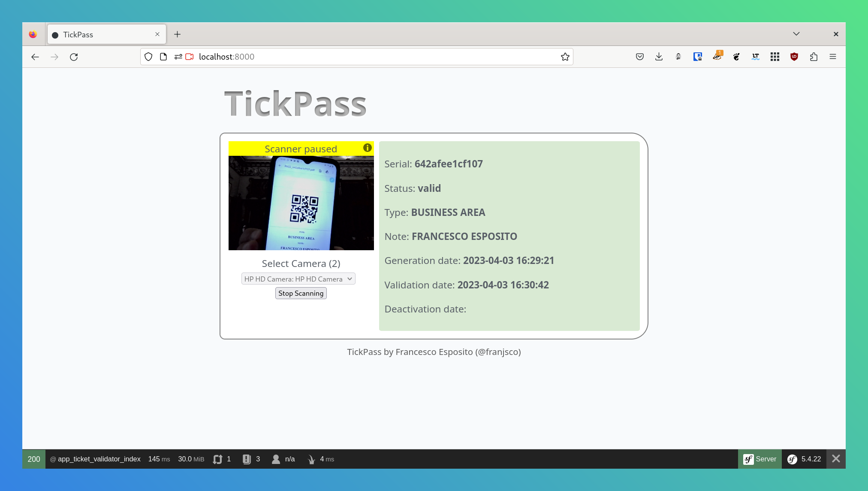The image size is (868, 491).
Task: Toggle the bookmark star for this page
Action: 565,56
